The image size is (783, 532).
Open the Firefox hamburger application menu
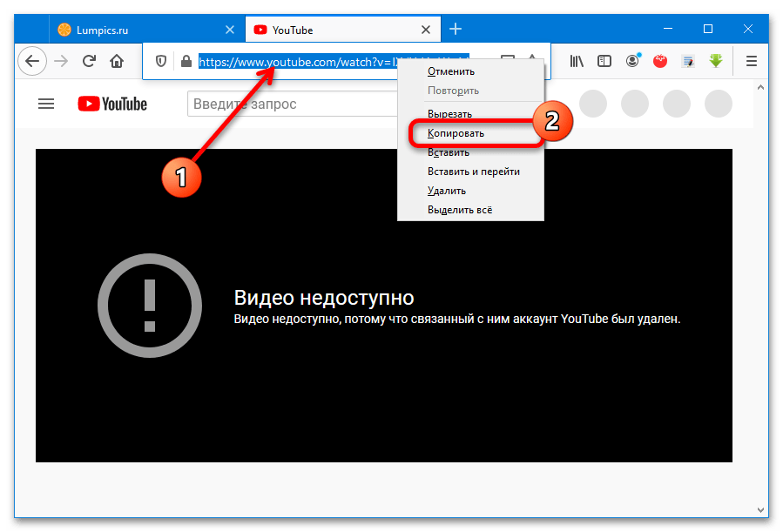point(752,61)
